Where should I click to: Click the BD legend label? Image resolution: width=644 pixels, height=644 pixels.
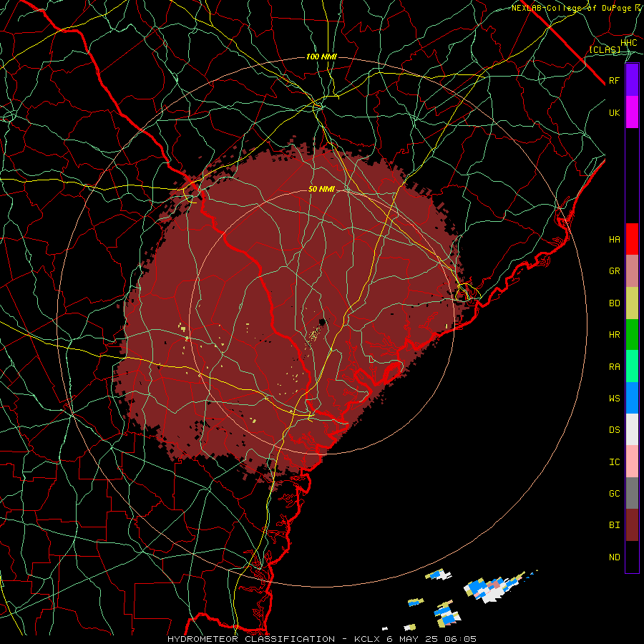pyautogui.click(x=614, y=303)
